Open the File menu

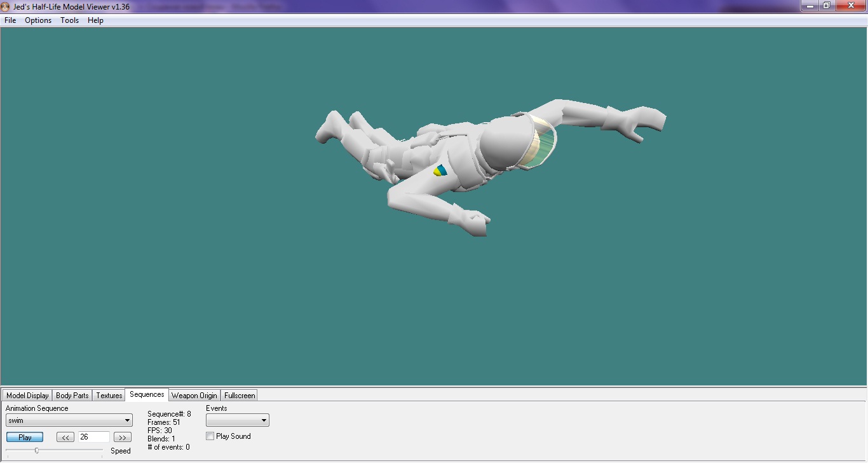pyautogui.click(x=10, y=20)
